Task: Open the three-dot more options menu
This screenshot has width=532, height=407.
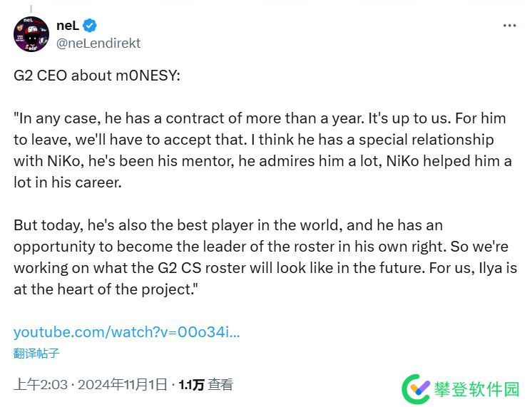Action: pyautogui.click(x=509, y=25)
